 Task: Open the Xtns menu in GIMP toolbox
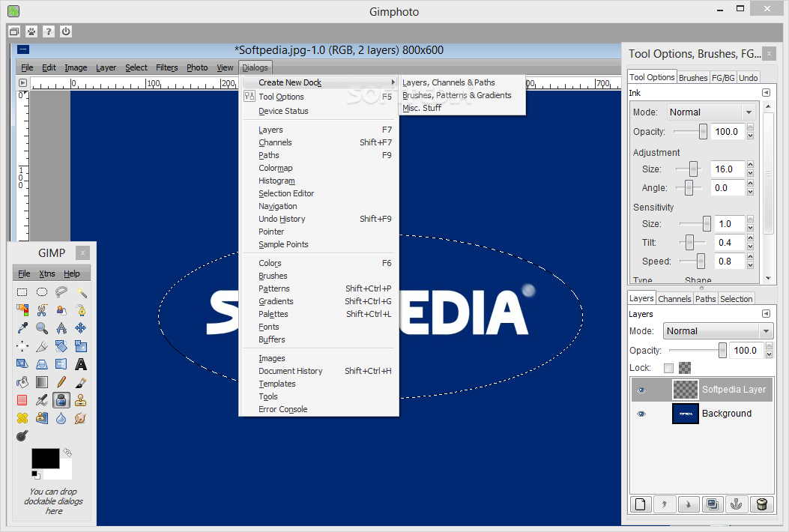[46, 273]
